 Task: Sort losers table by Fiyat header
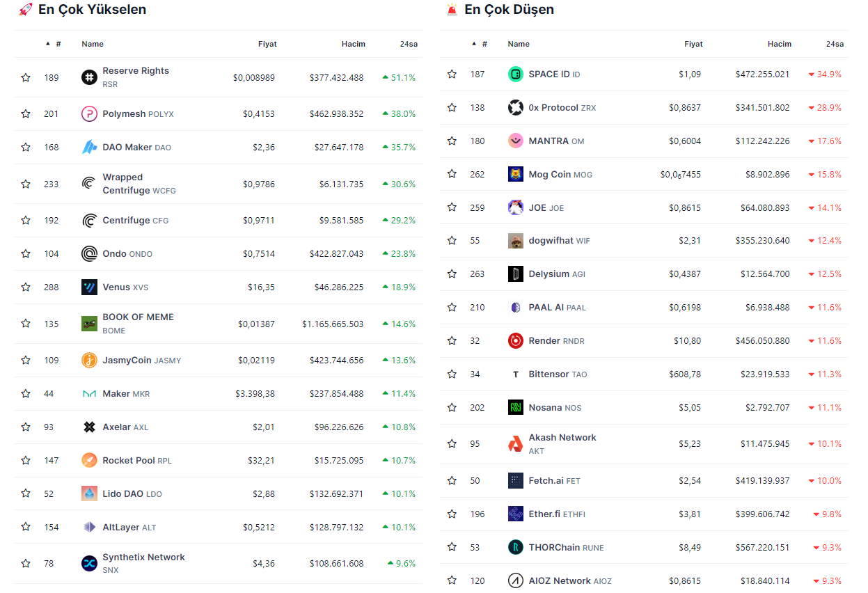click(693, 44)
